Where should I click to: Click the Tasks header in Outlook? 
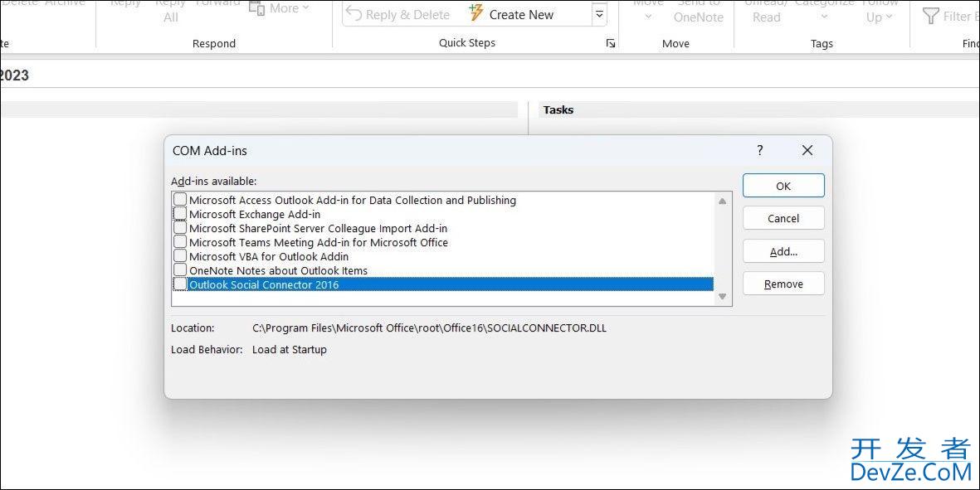pos(558,110)
